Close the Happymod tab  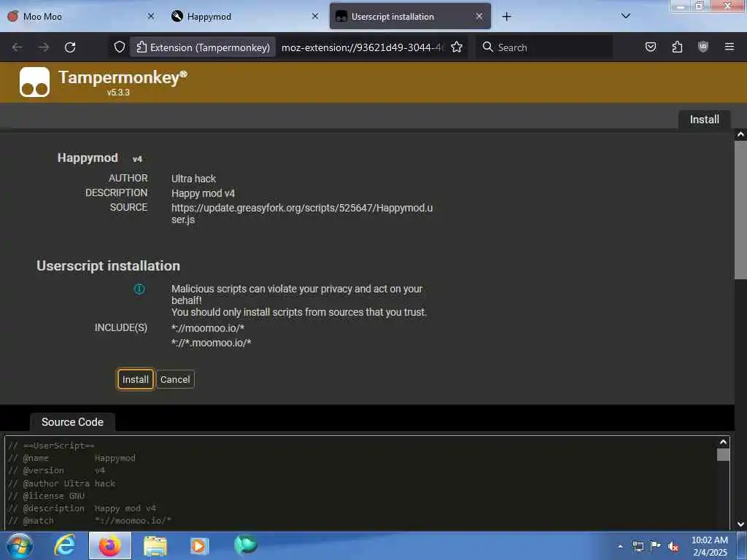coord(315,16)
